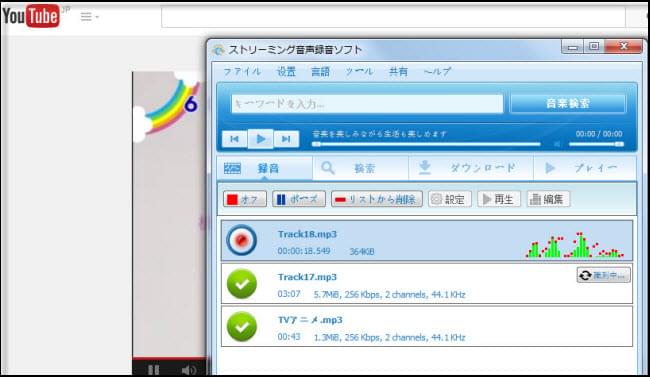The height and width of the screenshot is (377, 650).
Task: Open the YouTube guide menu dropdown
Action: (89, 17)
